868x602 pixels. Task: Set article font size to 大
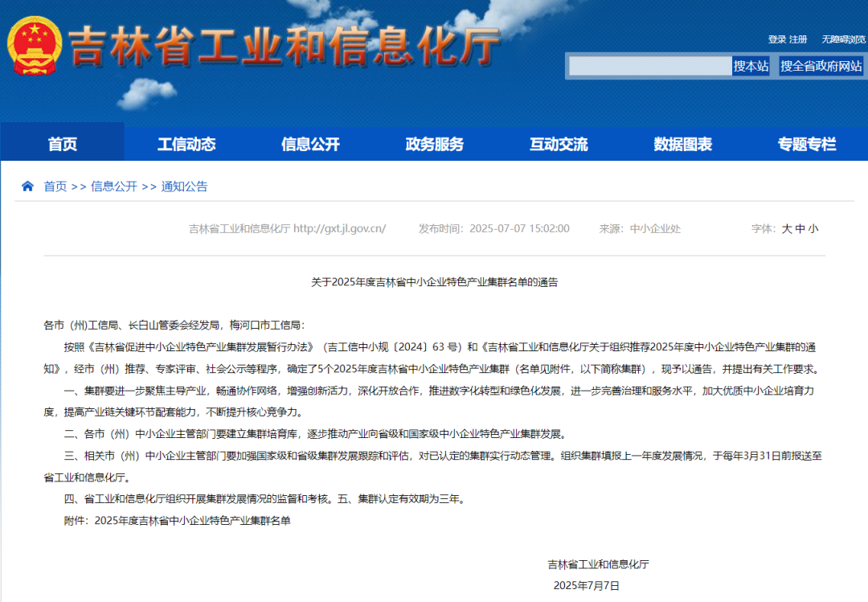click(x=785, y=228)
